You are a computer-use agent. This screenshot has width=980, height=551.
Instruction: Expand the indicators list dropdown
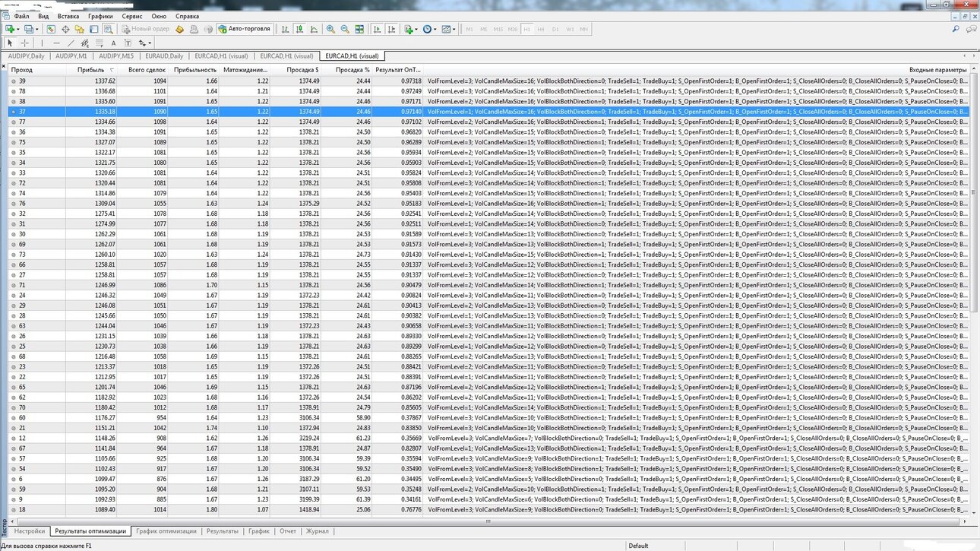[416, 29]
